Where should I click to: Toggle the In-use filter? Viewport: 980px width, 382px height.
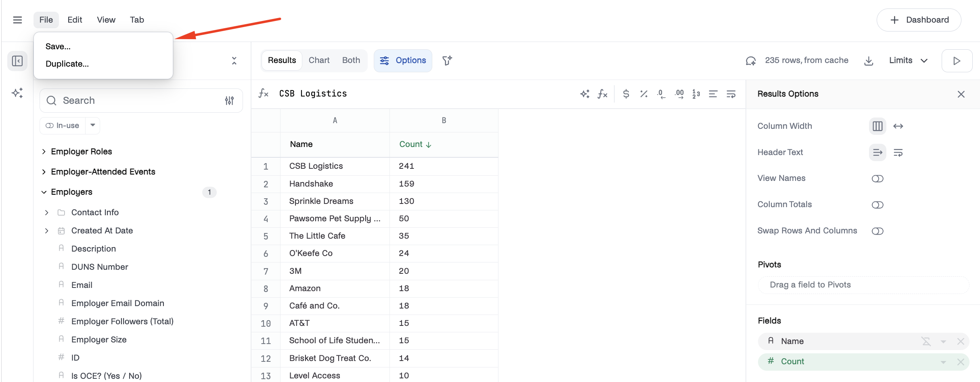pyautogui.click(x=63, y=126)
